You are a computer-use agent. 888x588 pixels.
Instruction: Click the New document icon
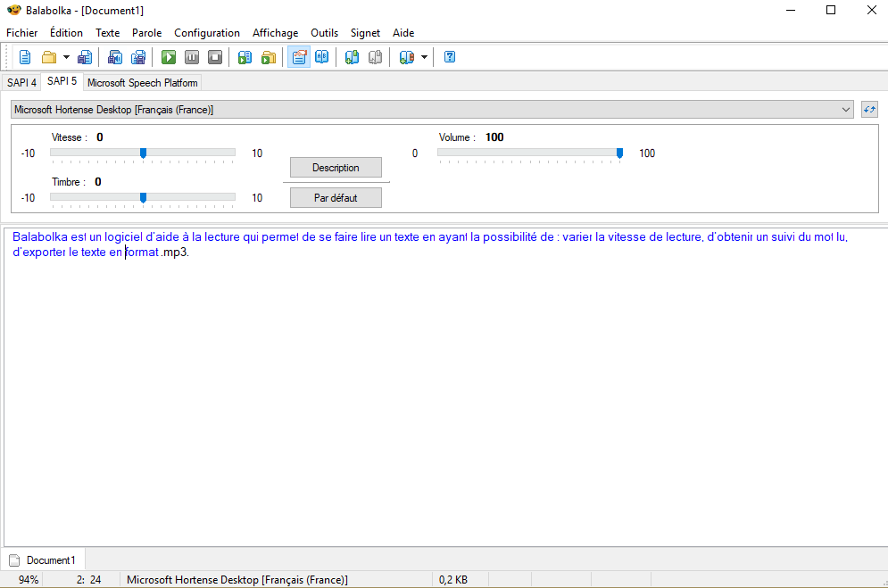point(25,57)
